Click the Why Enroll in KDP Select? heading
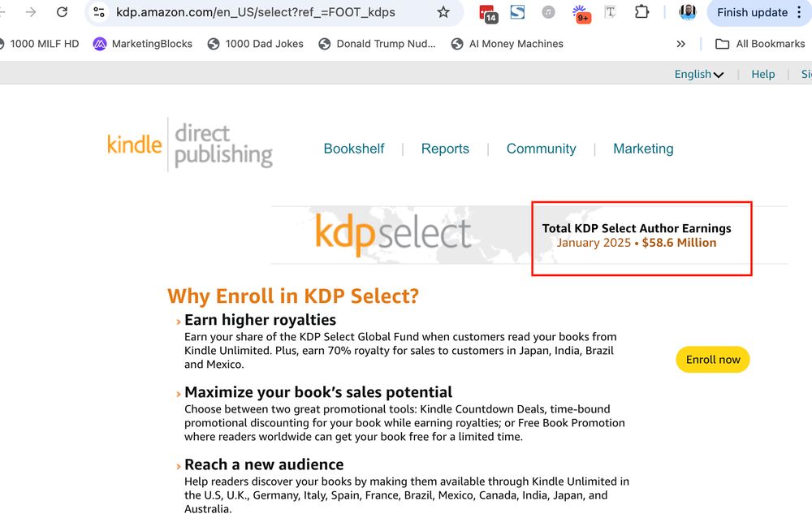Screen dimensions: 812x514 coord(293,296)
